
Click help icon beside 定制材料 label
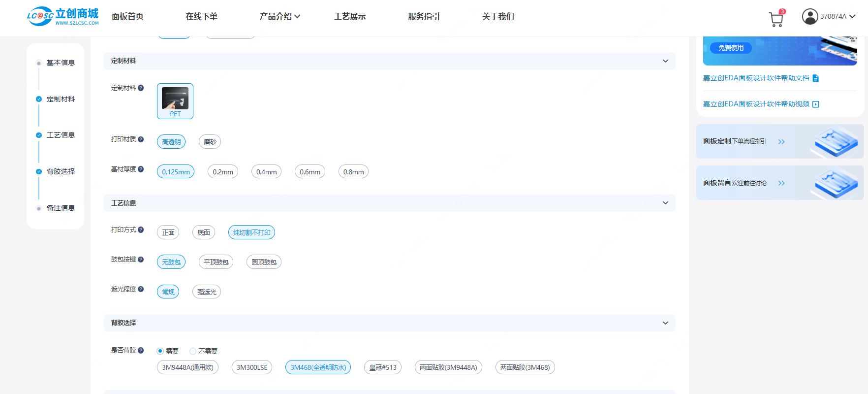point(141,88)
